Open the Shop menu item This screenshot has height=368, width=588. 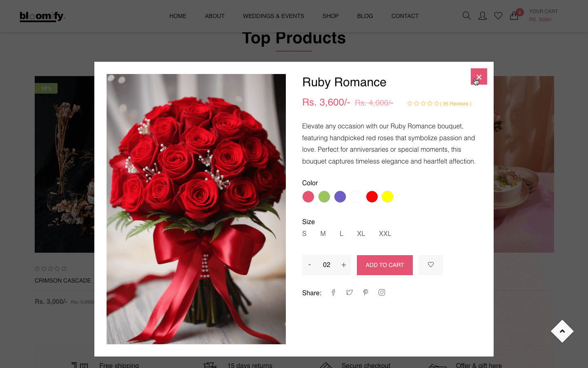[x=330, y=16]
